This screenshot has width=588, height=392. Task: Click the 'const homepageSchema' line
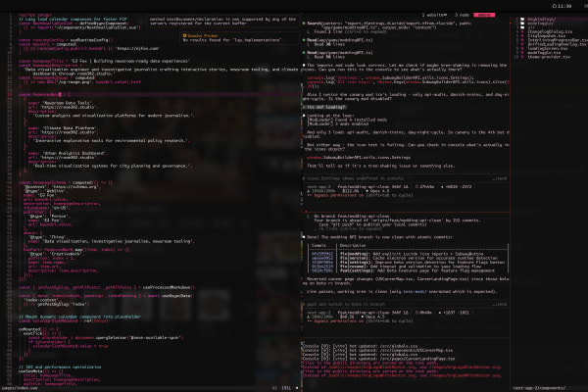pyautogui.click(x=66, y=182)
